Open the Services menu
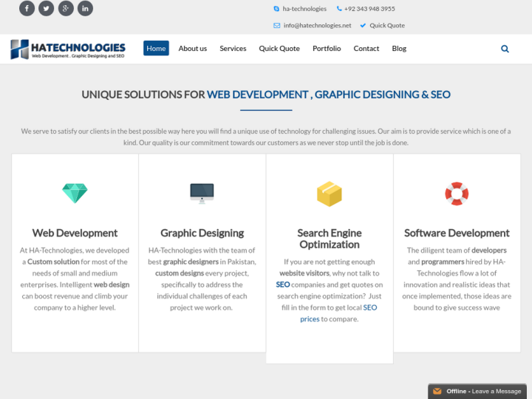Image resolution: width=532 pixels, height=399 pixels. pyautogui.click(x=233, y=49)
